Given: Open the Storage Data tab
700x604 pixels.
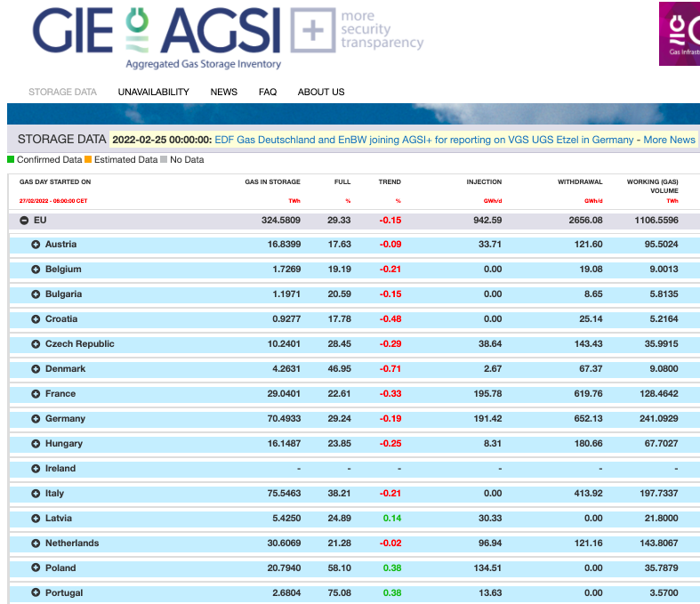Looking at the screenshot, I should pos(62,92).
